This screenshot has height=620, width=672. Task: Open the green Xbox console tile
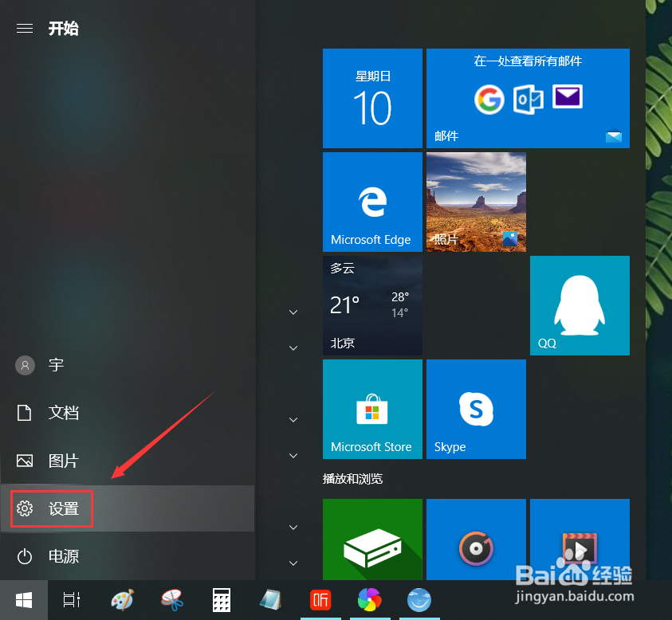(372, 540)
